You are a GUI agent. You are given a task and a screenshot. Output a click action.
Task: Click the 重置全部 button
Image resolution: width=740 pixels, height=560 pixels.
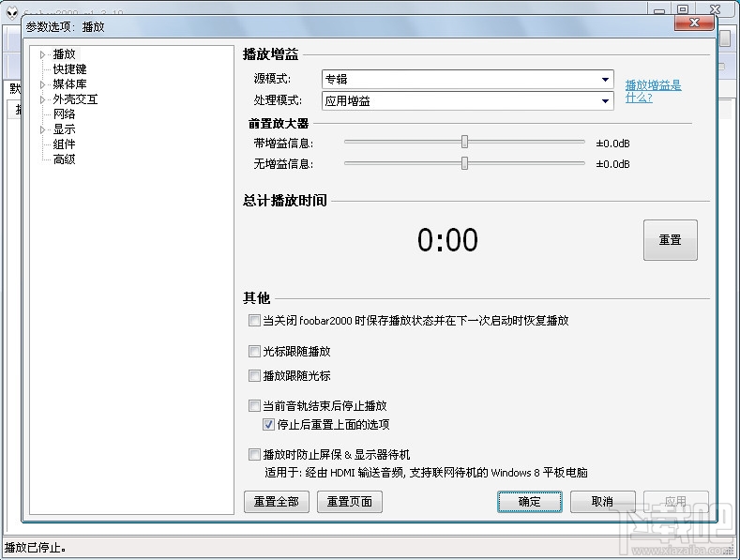click(x=277, y=502)
